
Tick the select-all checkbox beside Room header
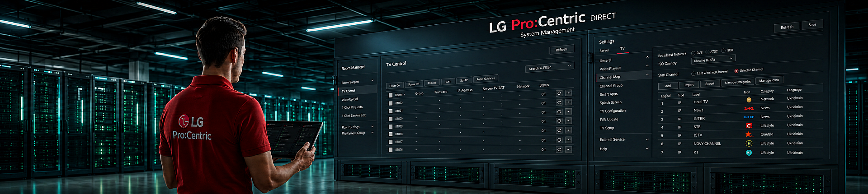[391, 95]
